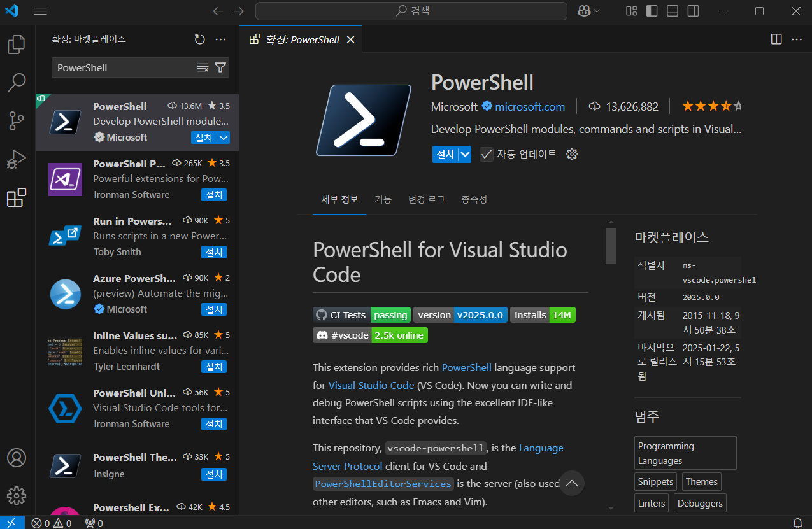Open the Explorer view in activity bar

pyautogui.click(x=17, y=45)
